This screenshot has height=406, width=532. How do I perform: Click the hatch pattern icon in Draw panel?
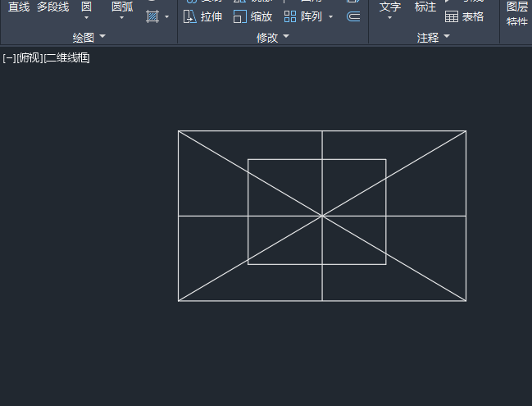[x=152, y=16]
